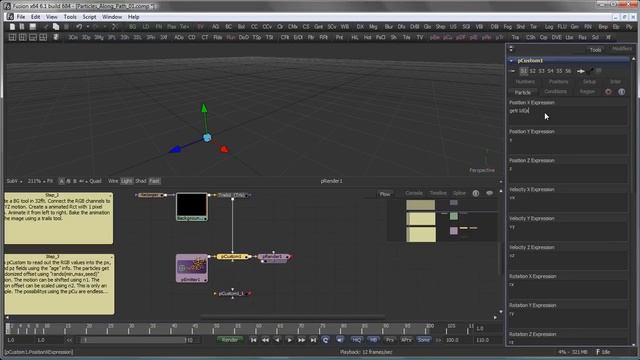640x360 pixels.
Task: Add a 3Cm Camera 3D tool
Action: 73,37
